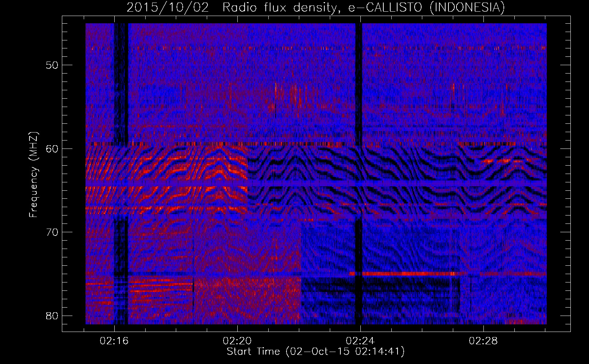Click the 50 frequency tick label
The width and height of the screenshot is (589, 364).
[52, 65]
